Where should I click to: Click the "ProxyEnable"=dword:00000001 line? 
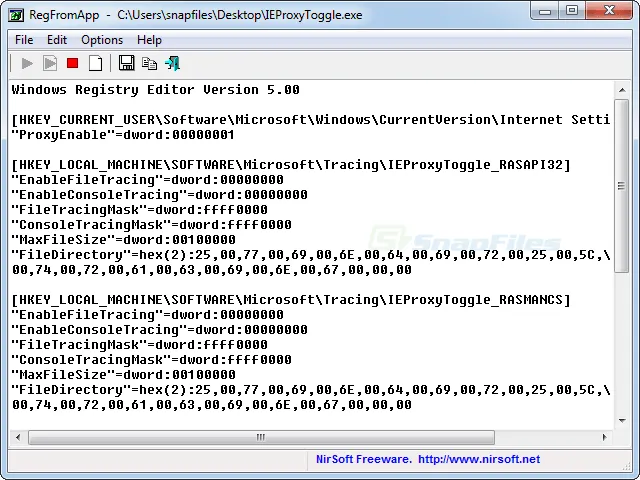coord(123,135)
